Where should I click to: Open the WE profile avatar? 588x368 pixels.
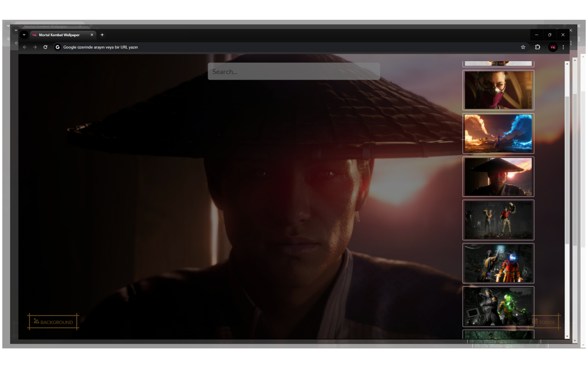click(553, 47)
